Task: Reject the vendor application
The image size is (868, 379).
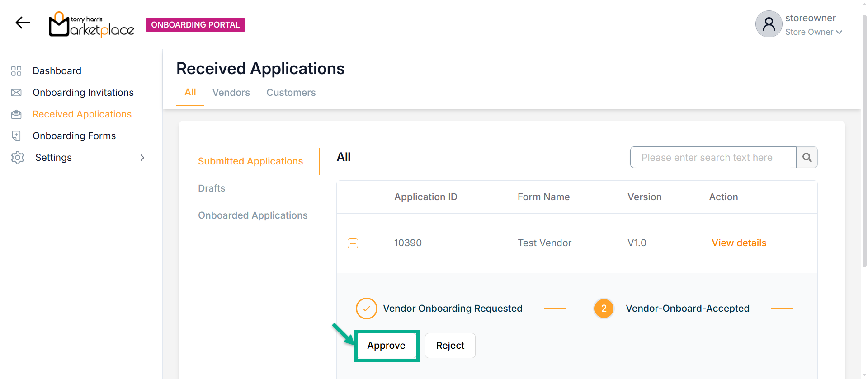Action: point(450,346)
